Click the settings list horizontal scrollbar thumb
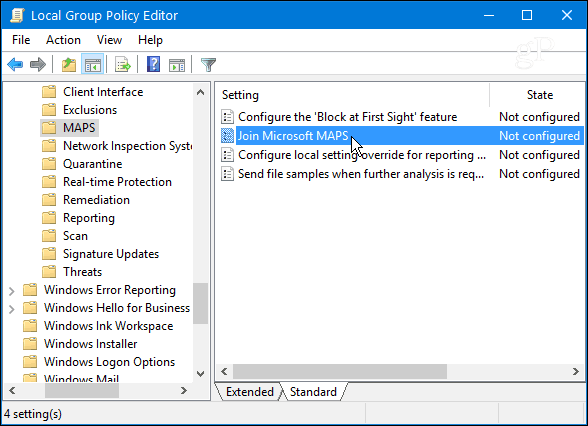This screenshot has width=588, height=426. [x=340, y=371]
